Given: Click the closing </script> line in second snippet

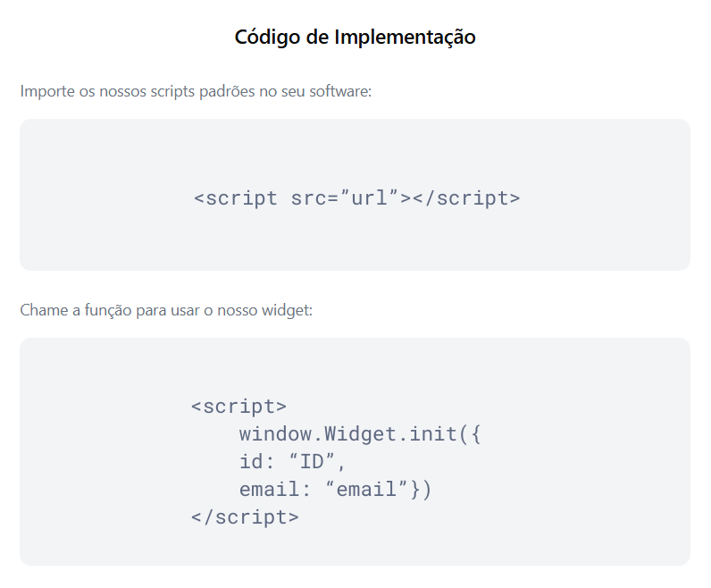Looking at the screenshot, I should tap(245, 517).
